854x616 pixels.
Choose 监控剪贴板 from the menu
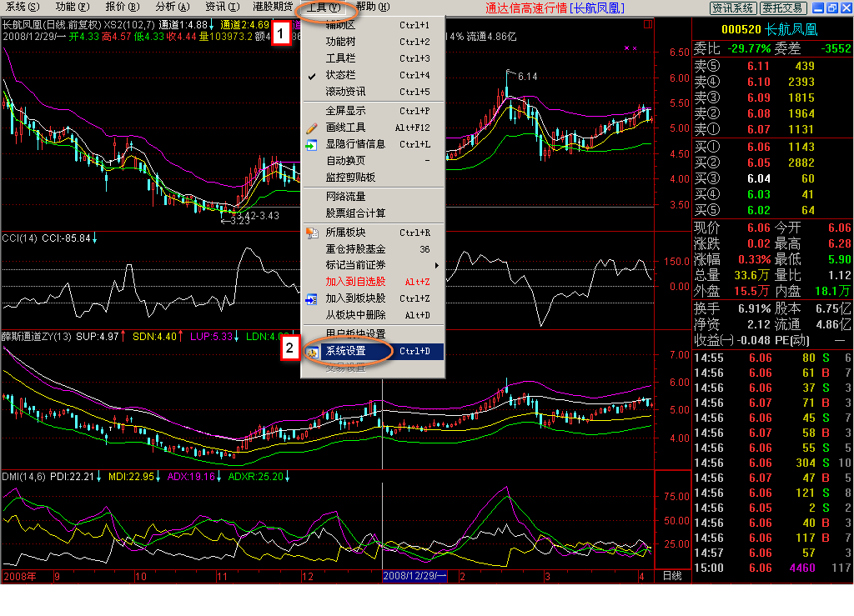click(x=373, y=178)
